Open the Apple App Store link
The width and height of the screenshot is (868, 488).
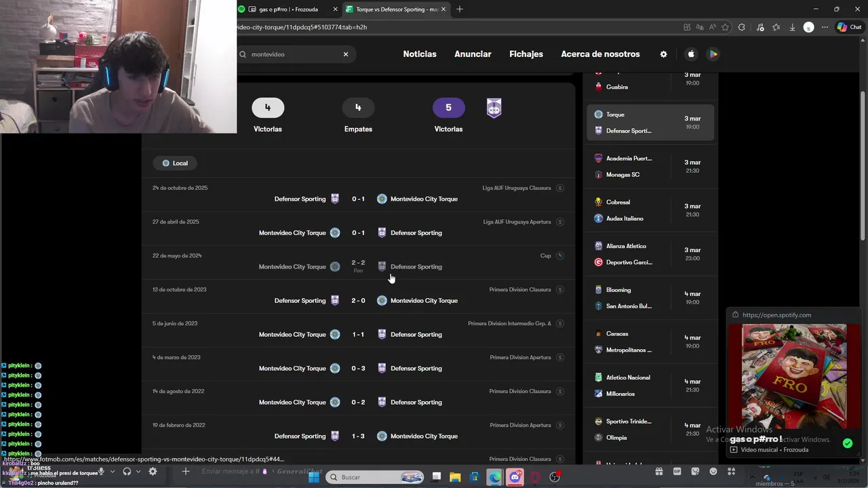coord(691,54)
